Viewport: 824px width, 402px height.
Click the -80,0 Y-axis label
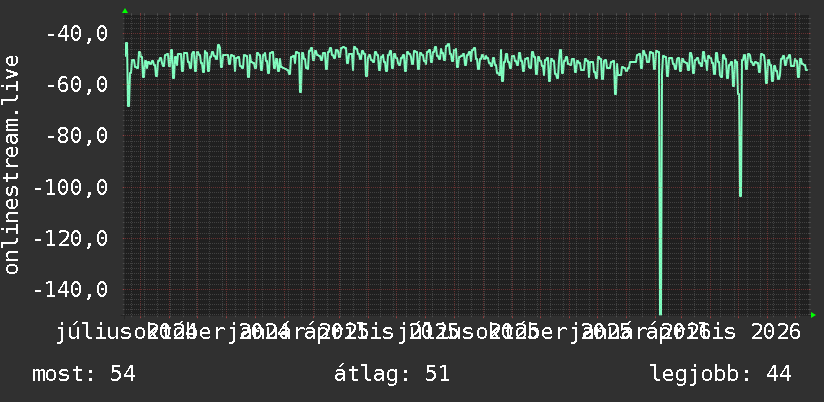(x=77, y=136)
